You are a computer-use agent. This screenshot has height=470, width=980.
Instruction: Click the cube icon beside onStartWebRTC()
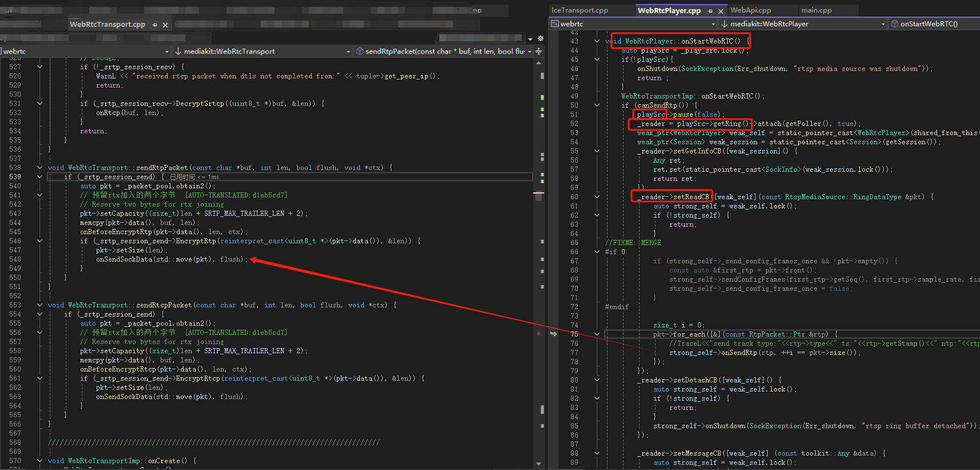click(894, 23)
